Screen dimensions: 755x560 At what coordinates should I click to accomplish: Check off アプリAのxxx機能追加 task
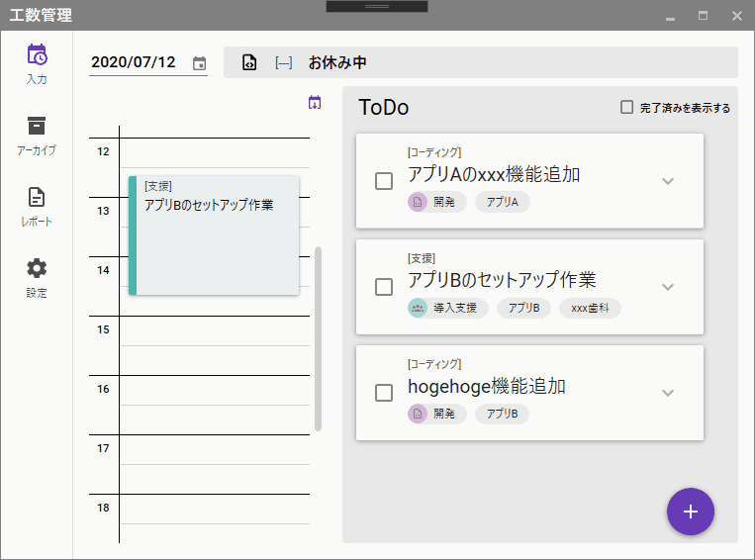tap(384, 181)
